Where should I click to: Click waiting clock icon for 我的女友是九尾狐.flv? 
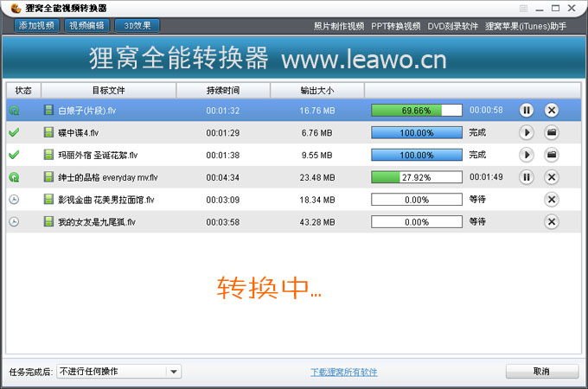(x=14, y=222)
